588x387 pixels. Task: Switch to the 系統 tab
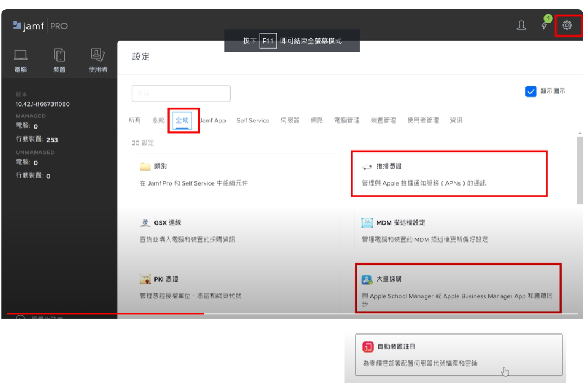point(158,120)
